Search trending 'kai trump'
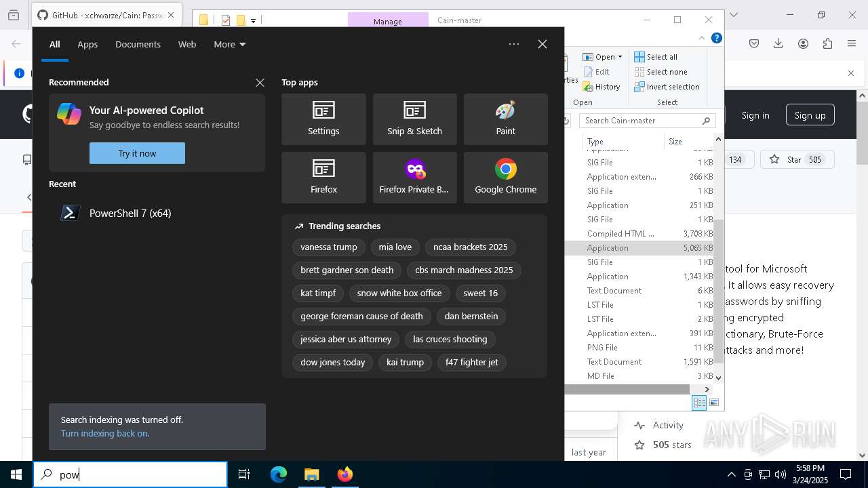Viewport: 868px width, 488px height. (x=405, y=362)
